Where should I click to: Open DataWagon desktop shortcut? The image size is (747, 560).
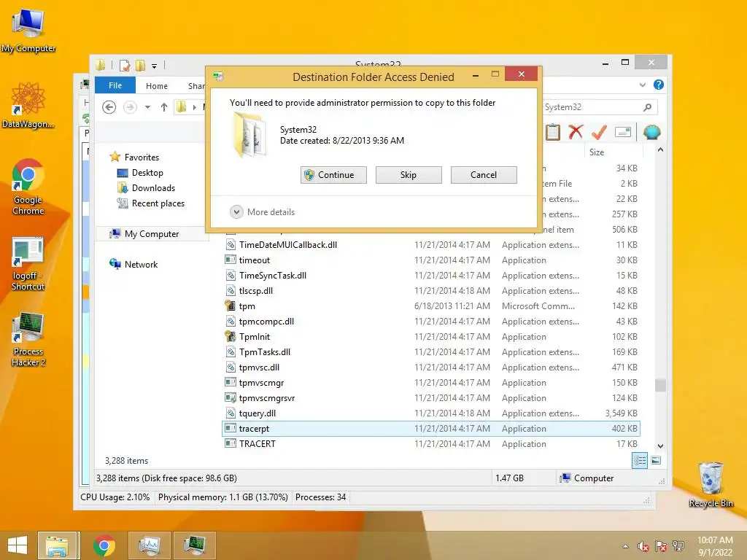click(28, 105)
